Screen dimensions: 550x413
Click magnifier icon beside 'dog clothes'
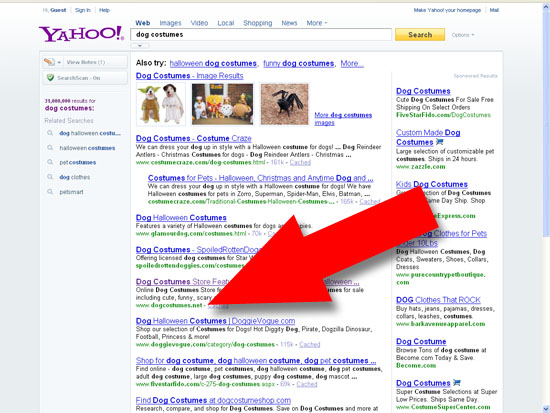50,177
